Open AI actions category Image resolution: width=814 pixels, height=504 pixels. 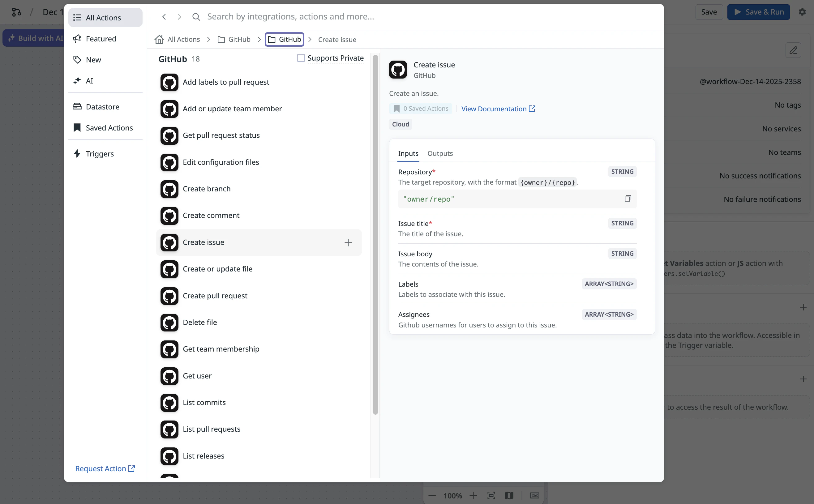pyautogui.click(x=105, y=81)
